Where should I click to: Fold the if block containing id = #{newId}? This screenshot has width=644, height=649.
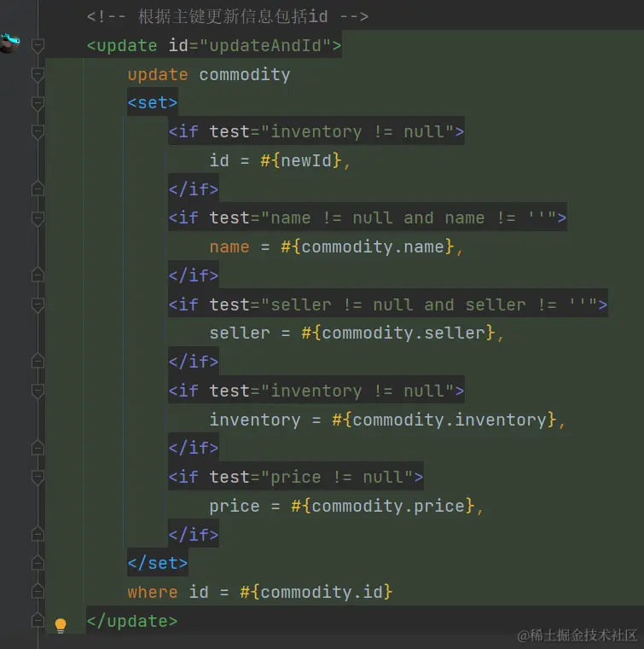[38, 132]
